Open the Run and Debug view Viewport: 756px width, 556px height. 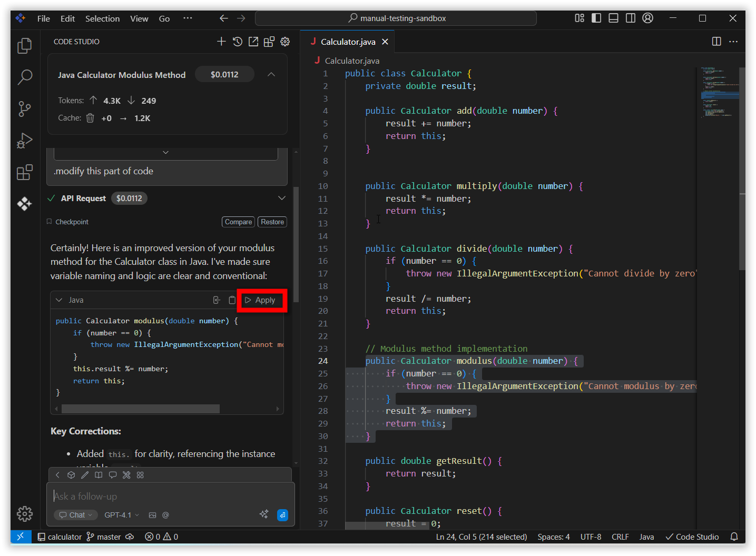[25, 141]
